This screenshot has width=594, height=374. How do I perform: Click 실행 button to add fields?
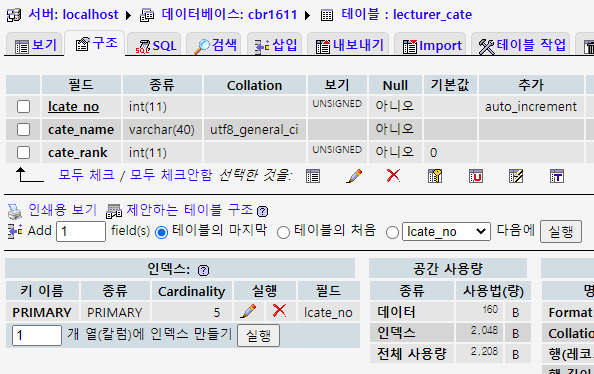coord(561,231)
